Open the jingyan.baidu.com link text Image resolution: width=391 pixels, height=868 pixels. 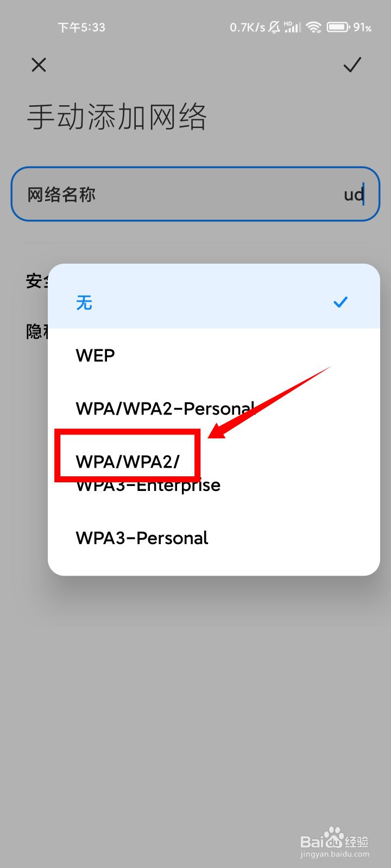click(x=335, y=854)
